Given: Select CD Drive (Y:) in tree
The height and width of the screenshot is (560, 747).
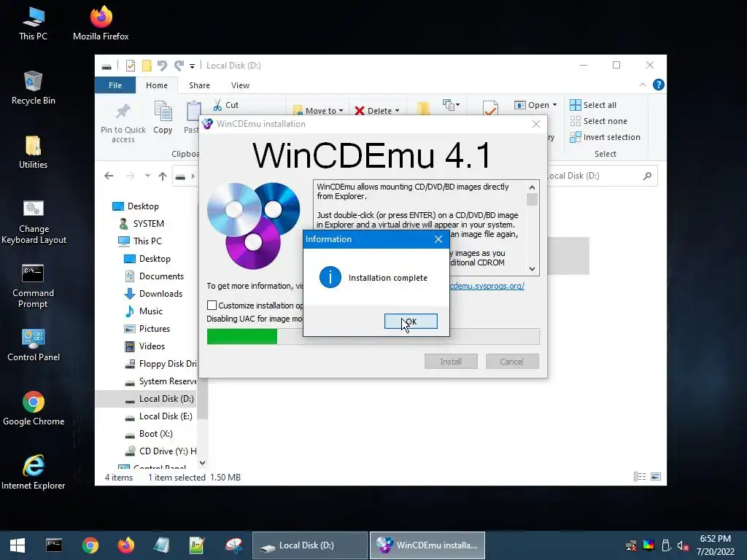Looking at the screenshot, I should coord(160,451).
